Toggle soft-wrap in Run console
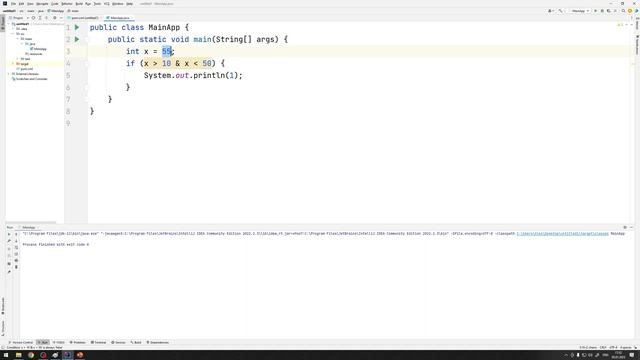This screenshot has height=360, width=640. click(16, 247)
